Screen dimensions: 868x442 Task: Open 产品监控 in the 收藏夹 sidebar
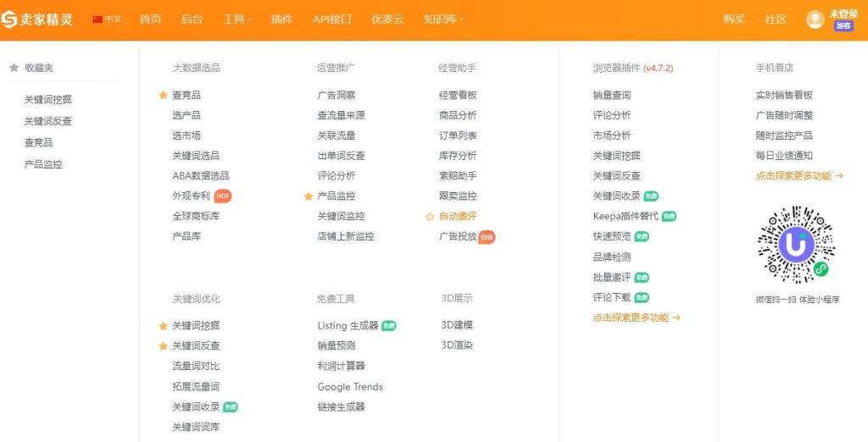[x=43, y=164]
